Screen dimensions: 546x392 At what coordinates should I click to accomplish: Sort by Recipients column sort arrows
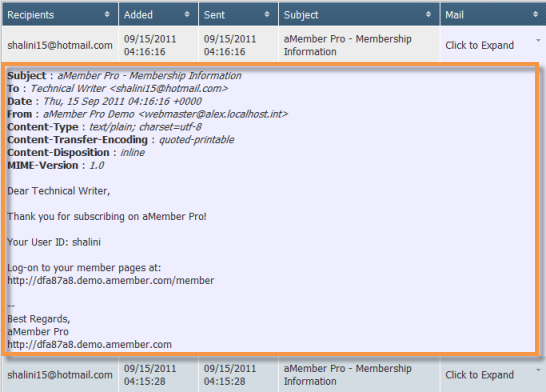[107, 14]
